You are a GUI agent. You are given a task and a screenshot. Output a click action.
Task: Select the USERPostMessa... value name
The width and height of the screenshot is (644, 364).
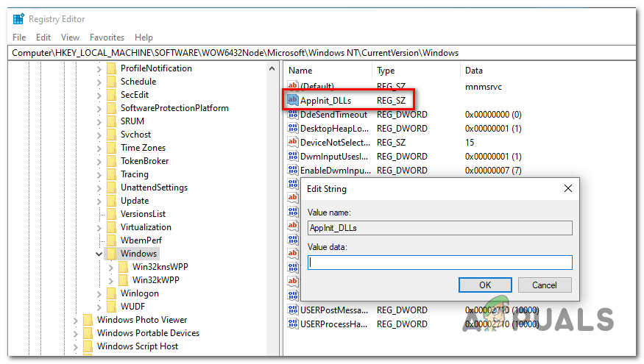click(334, 310)
